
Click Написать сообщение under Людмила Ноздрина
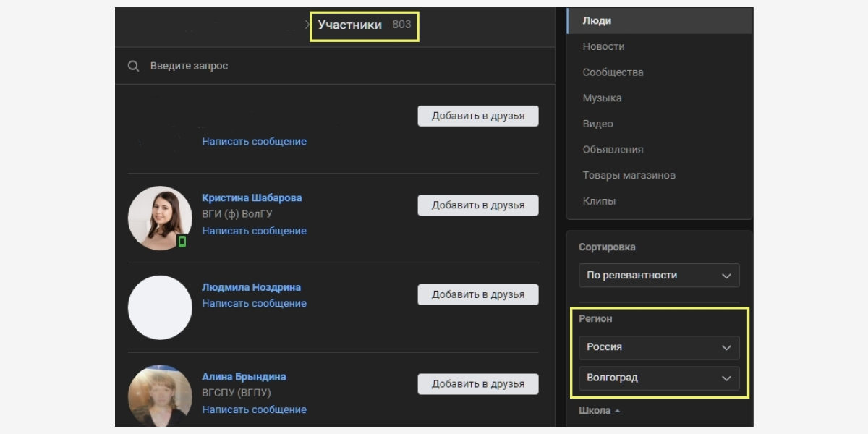tap(254, 303)
